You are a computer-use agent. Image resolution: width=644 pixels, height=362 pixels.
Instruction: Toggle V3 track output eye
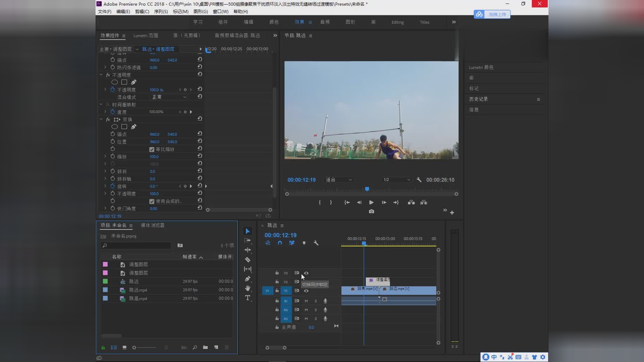tap(306, 273)
